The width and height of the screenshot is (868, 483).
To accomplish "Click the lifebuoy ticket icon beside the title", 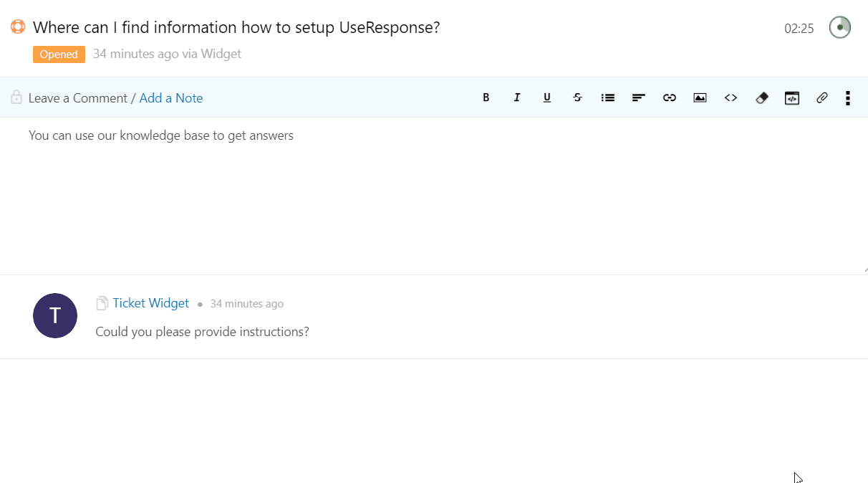I will [x=18, y=27].
